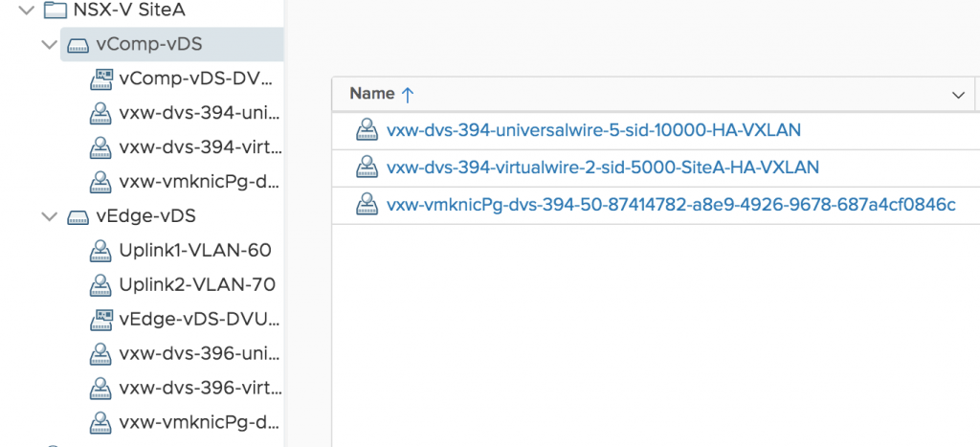
Task: Select vxw-dvs-396-uni... tree item
Action: click(200, 354)
